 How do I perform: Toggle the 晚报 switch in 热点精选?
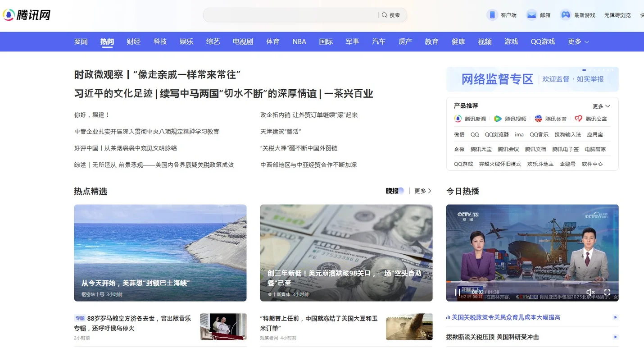pos(400,191)
